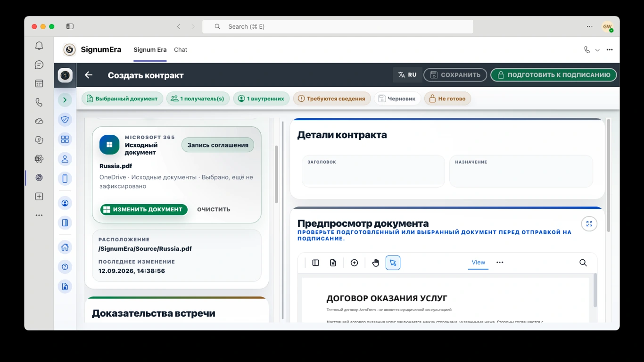This screenshot has height=362, width=644.
Task: Expand the SignumEra sidebar chevron
Action: [65, 99]
